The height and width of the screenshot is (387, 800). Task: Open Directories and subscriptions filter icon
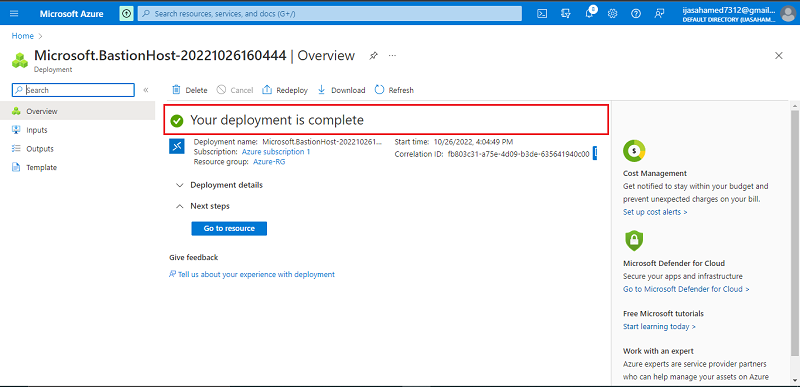[x=565, y=13]
